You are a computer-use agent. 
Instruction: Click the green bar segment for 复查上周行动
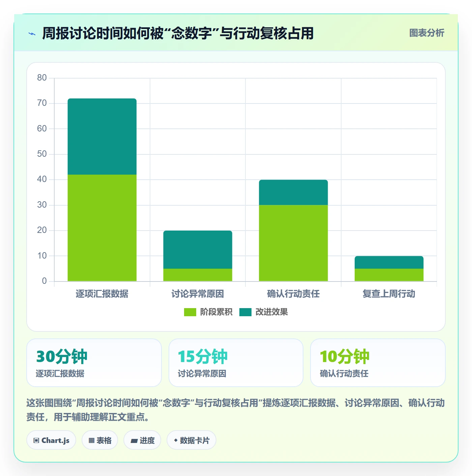pyautogui.click(x=389, y=275)
